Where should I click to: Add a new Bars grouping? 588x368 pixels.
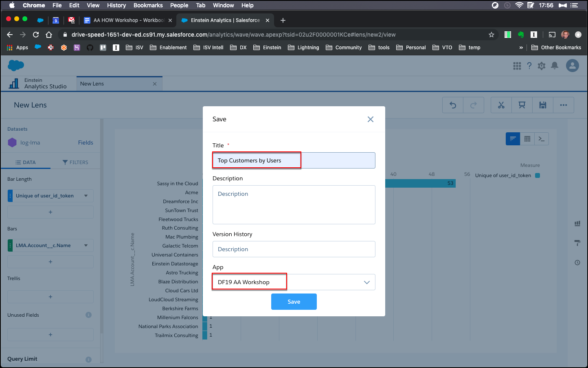pos(50,262)
